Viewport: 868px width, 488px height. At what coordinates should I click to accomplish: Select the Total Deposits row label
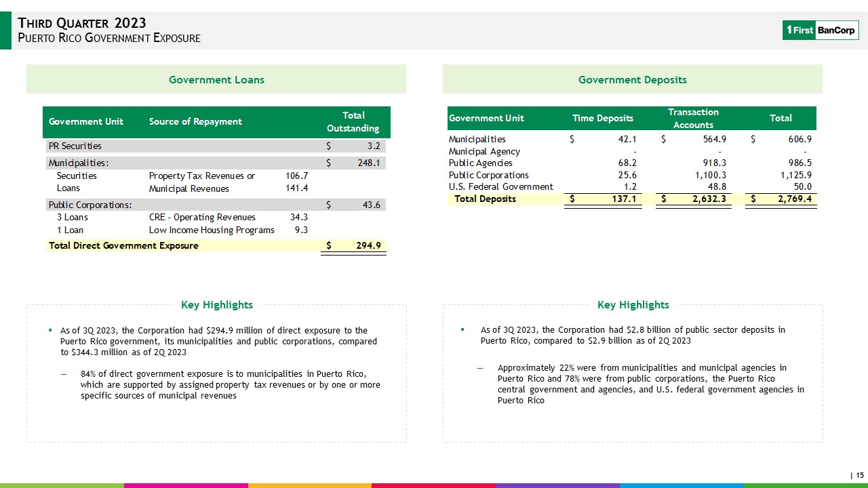click(x=485, y=199)
